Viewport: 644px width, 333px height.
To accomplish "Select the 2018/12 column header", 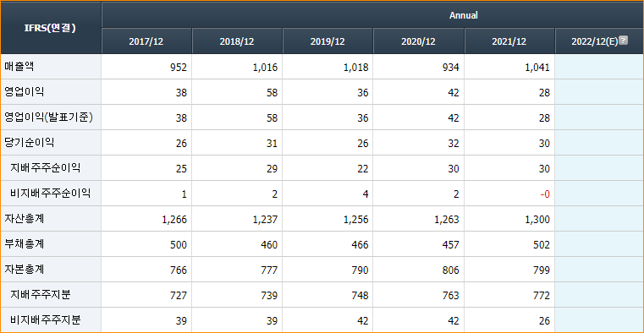I will point(237,41).
